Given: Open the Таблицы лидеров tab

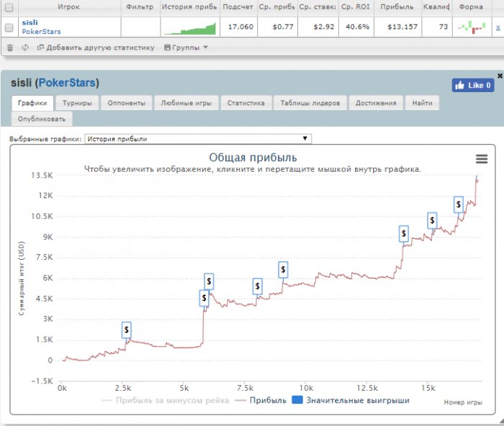Looking at the screenshot, I should (x=310, y=103).
